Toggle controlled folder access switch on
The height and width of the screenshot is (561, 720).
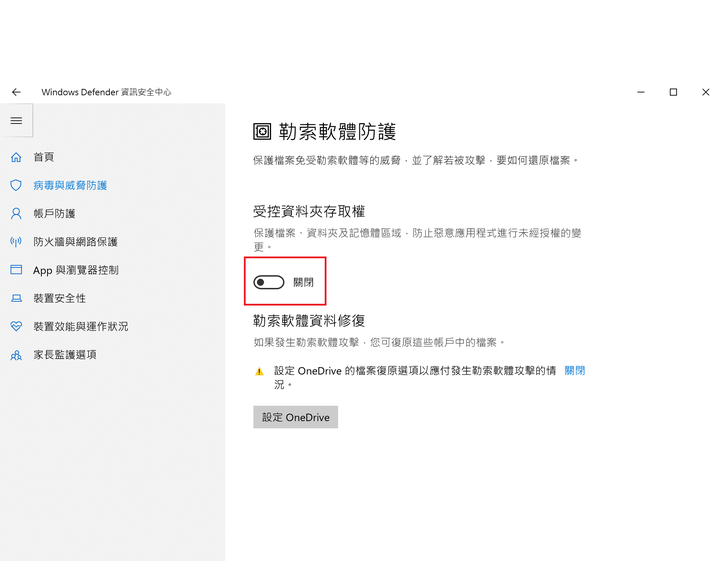[269, 282]
